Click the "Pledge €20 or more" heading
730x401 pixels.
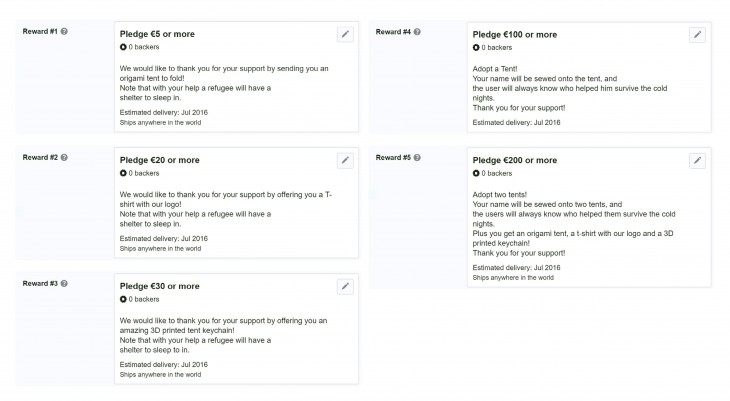coord(159,160)
